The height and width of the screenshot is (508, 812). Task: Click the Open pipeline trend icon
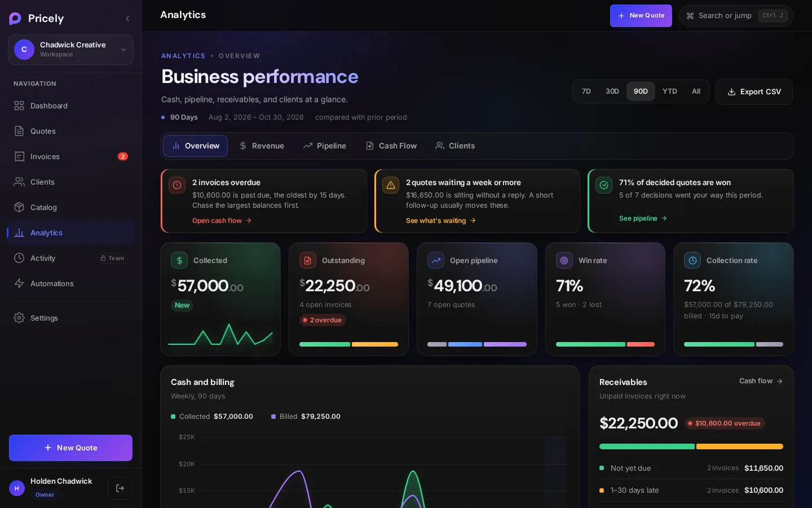pos(436,260)
